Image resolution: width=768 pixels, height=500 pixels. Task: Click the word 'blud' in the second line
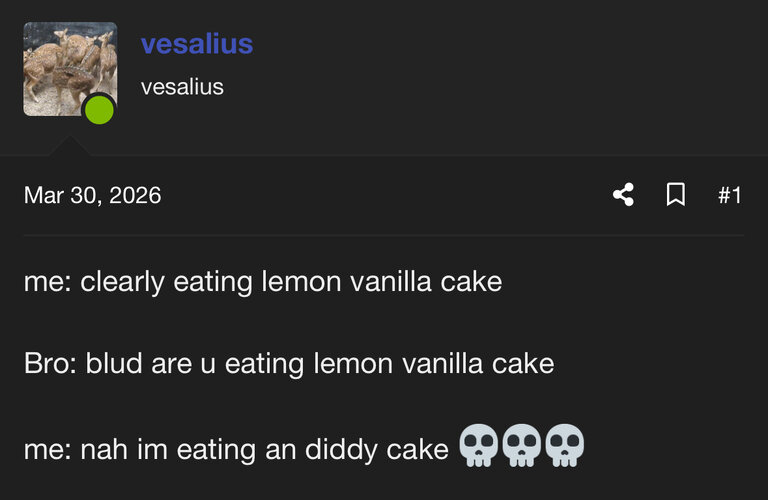pyautogui.click(x=114, y=363)
